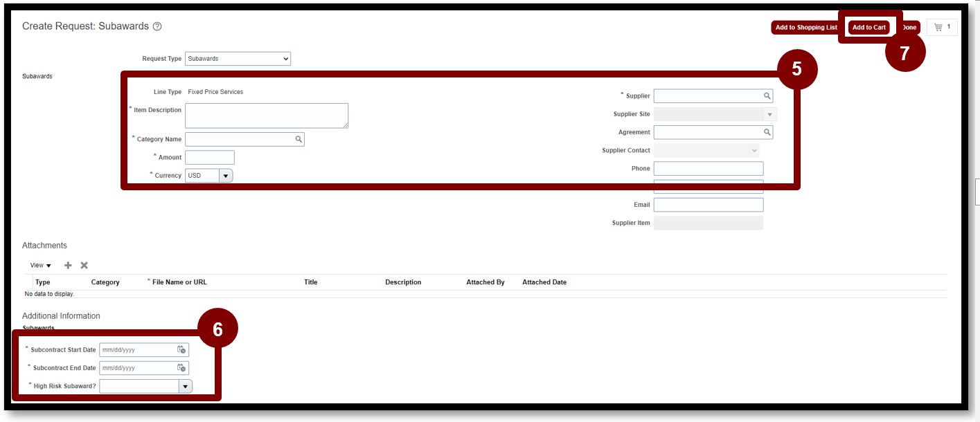Click the Attached By column header
Screen dimensions: 980x422
tap(485, 282)
